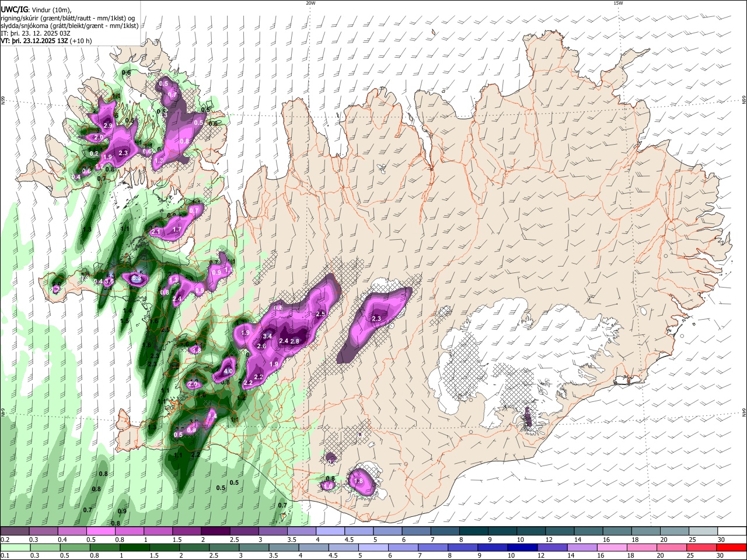This screenshot has height=560, width=747.
Task: Click rain legend swatch starting at 2.5
Action: click(224, 547)
